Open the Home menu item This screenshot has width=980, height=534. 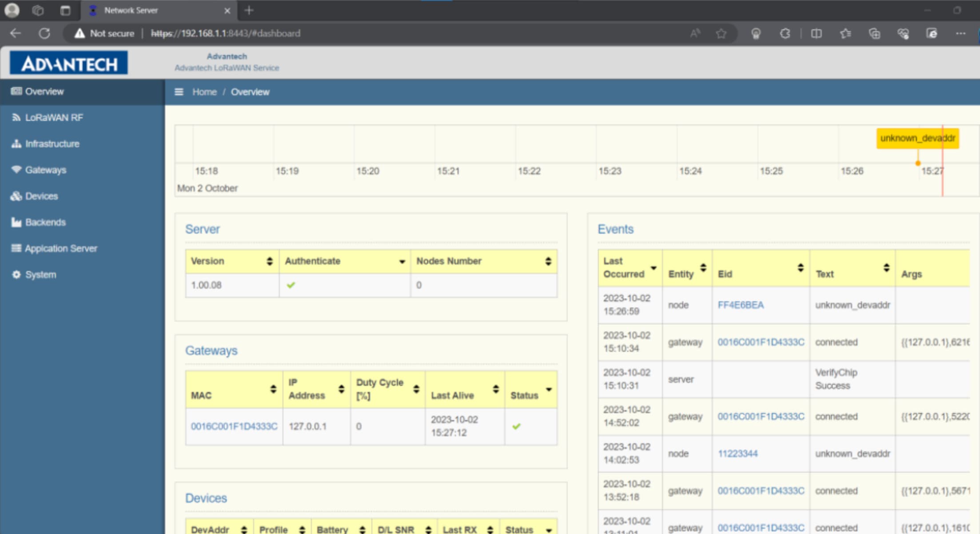203,92
